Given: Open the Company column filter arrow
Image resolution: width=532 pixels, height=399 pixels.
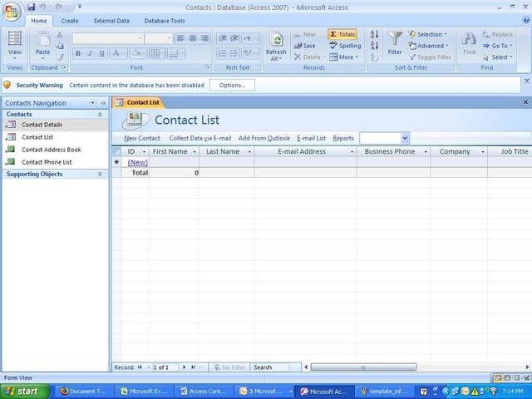Looking at the screenshot, I should (x=483, y=151).
